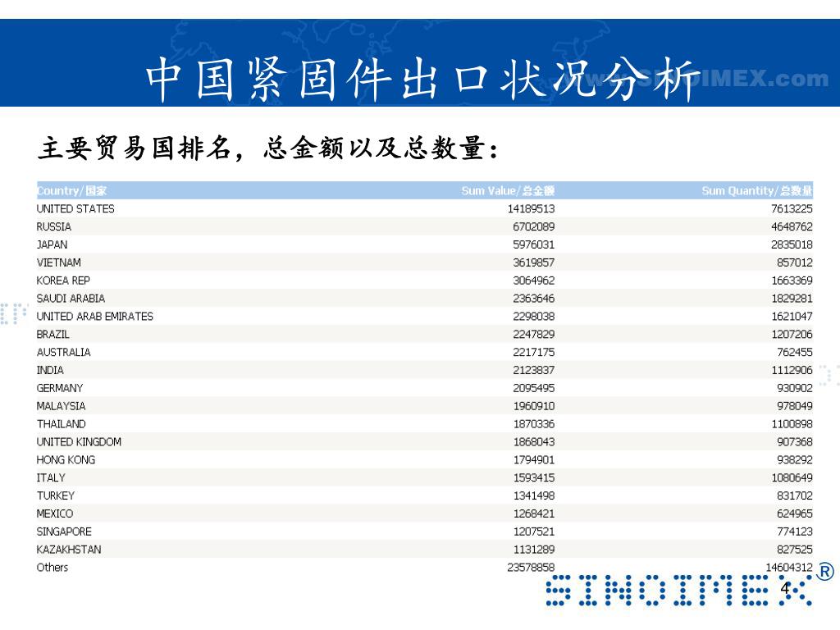Select the KAZAKHSTAN row label
The height and width of the screenshot is (630, 840).
click(x=69, y=550)
